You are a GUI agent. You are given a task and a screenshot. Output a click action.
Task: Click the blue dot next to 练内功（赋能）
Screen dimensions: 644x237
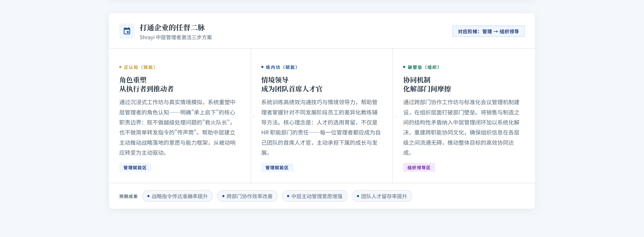point(262,67)
